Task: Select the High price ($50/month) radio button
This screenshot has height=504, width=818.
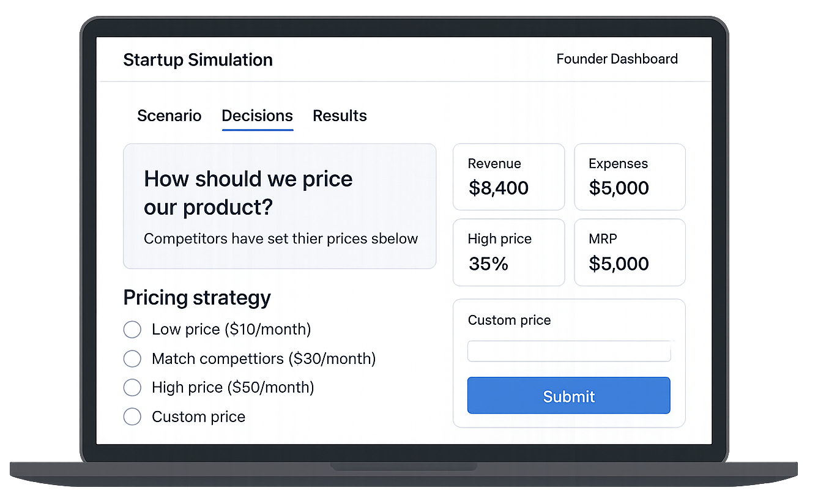Action: 132,387
